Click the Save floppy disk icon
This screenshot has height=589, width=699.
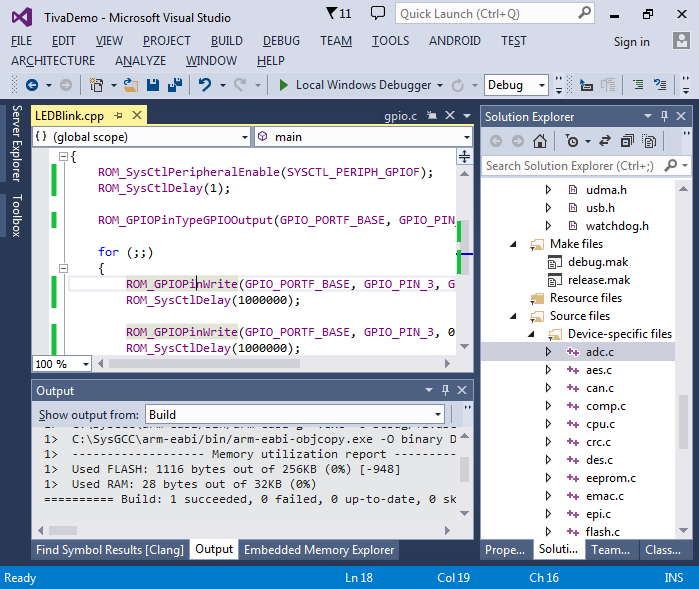(153, 85)
